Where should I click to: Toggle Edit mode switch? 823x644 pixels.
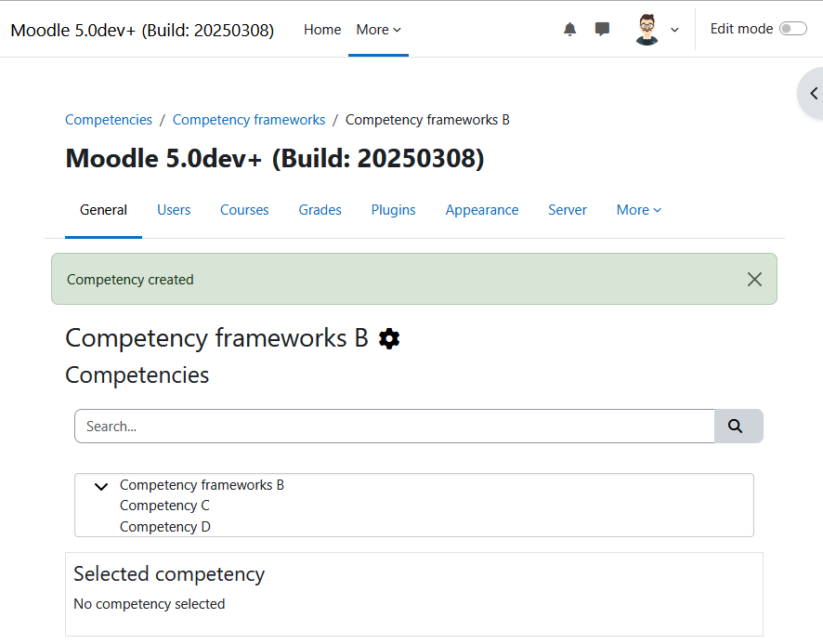coord(792,29)
